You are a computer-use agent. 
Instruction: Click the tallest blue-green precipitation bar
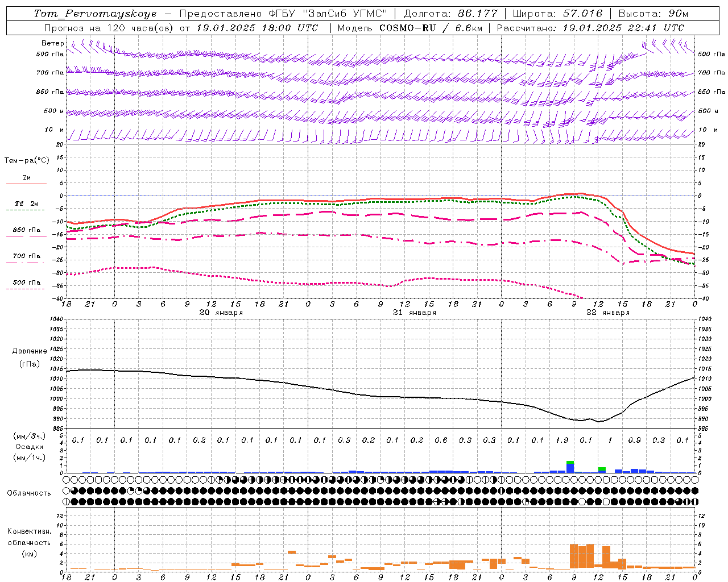coord(570,467)
